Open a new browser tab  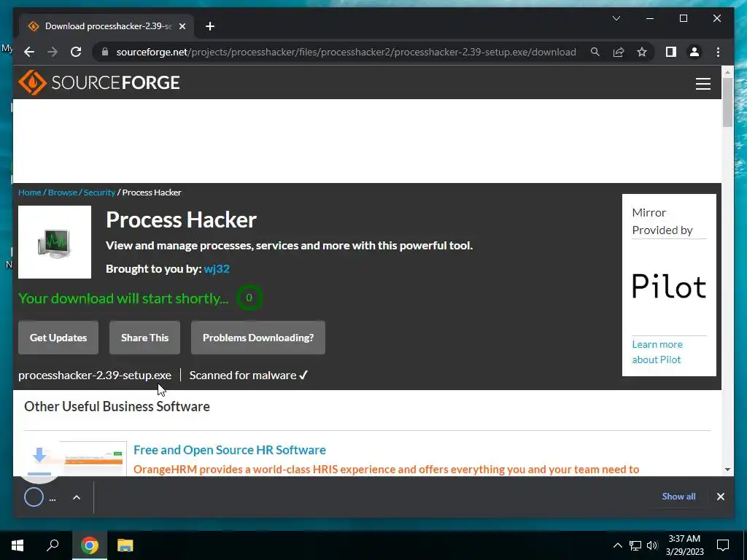click(210, 26)
